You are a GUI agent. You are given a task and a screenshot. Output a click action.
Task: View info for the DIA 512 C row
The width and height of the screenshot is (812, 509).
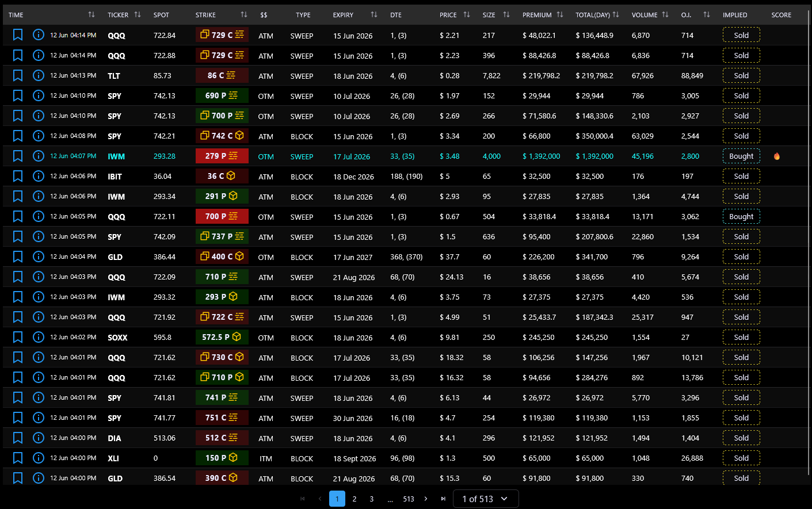[39, 438]
